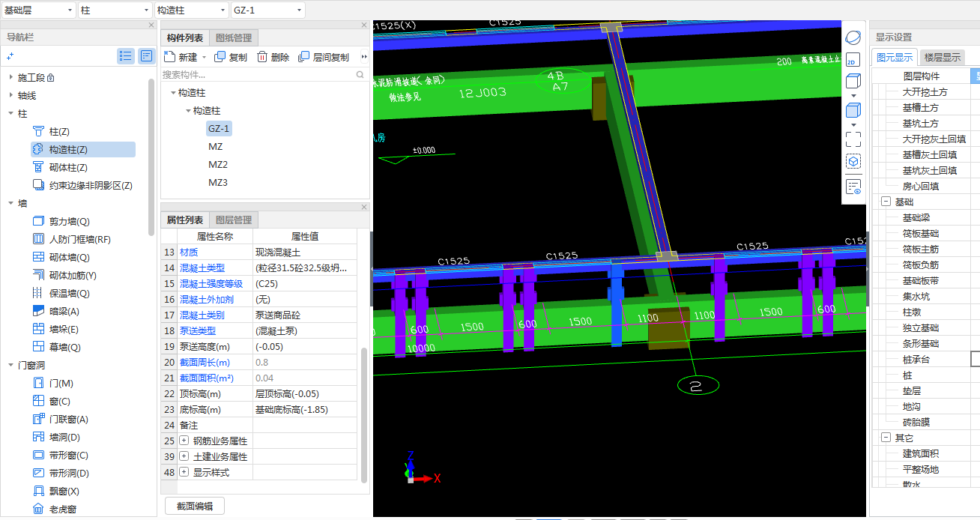The width and height of the screenshot is (980, 520).
Task: Toggle the bullet list view in navigation bar
Action: click(x=126, y=55)
